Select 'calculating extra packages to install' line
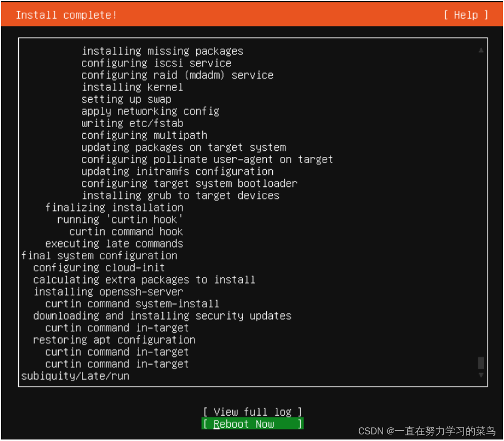The width and height of the screenshot is (504, 441). (144, 280)
